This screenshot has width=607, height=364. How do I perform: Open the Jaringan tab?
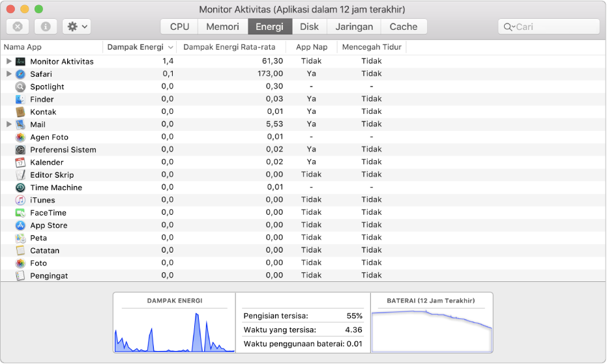click(x=354, y=27)
